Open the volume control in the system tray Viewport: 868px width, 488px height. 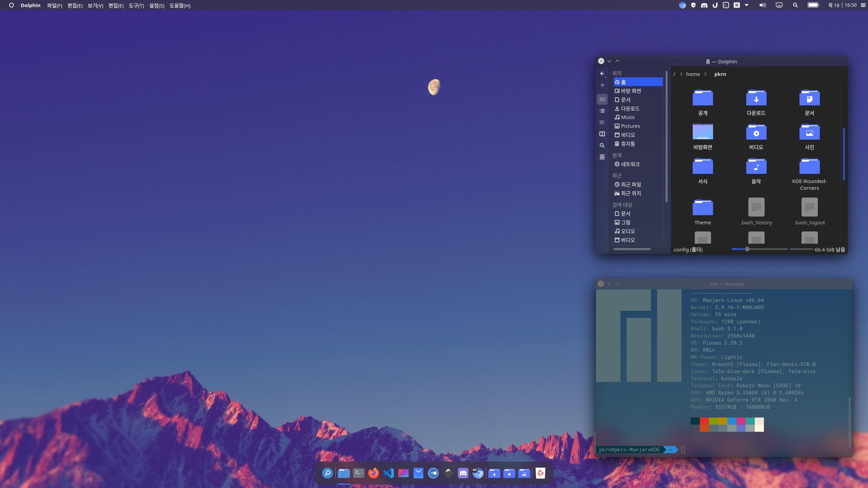(763, 5)
